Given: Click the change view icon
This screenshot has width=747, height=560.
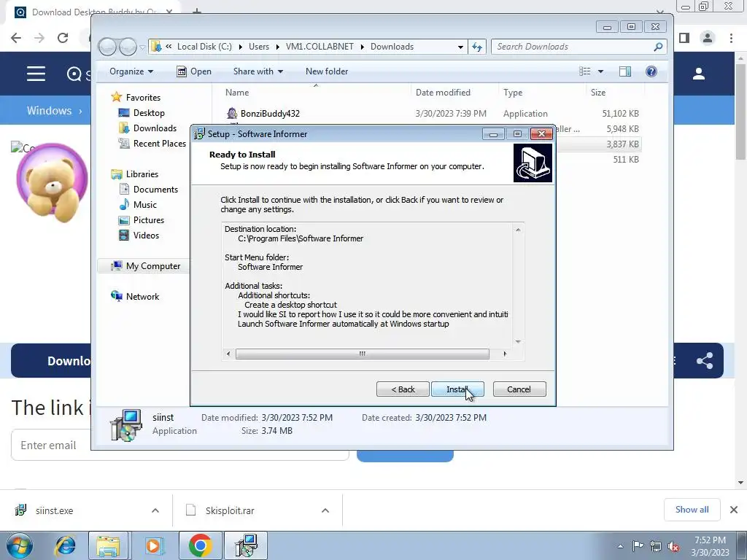Looking at the screenshot, I should point(584,71).
